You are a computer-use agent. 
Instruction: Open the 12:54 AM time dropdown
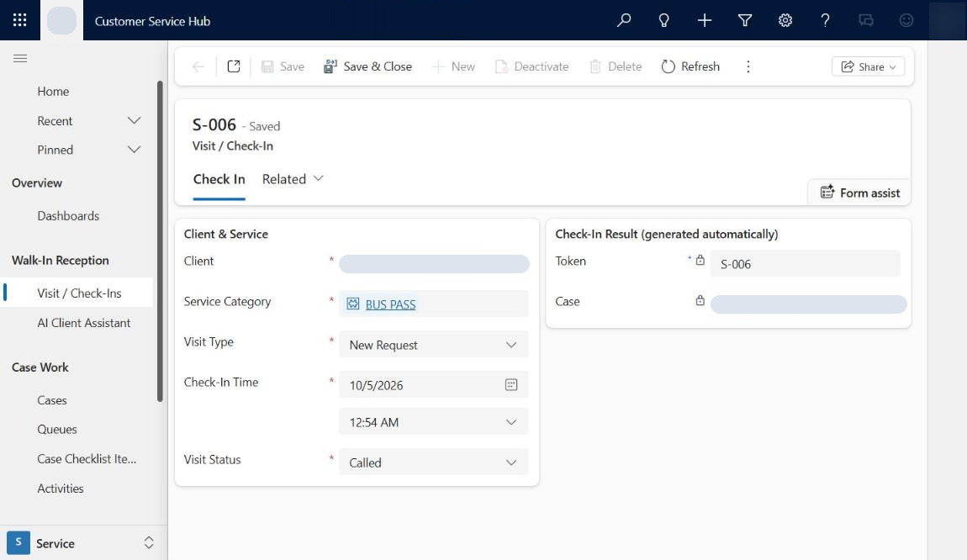click(x=434, y=422)
